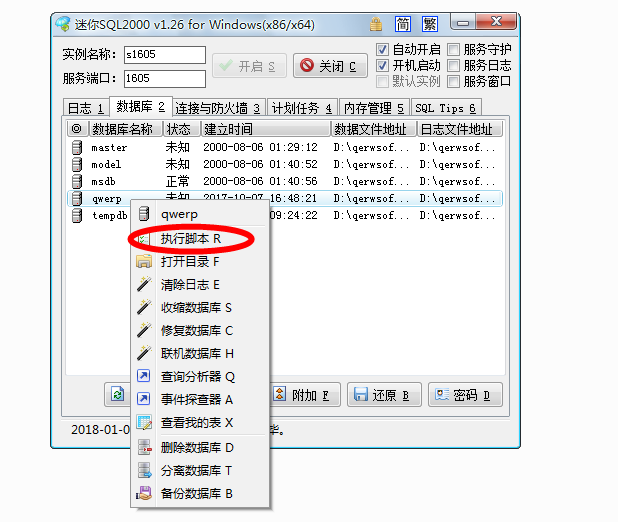
Task: Click the 服务端口 input field
Action: (165, 78)
